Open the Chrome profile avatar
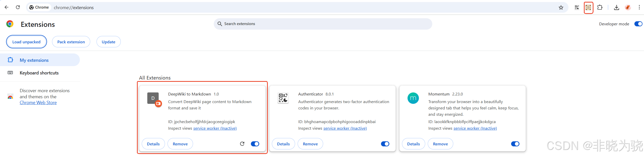Image resolution: width=644 pixels, height=156 pixels. (628, 8)
